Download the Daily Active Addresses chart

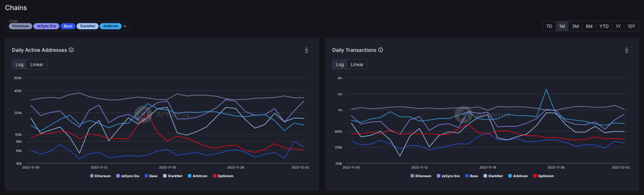tap(306, 50)
